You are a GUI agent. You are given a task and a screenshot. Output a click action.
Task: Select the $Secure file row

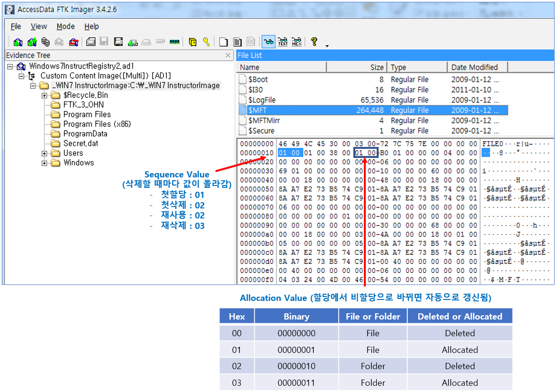[373, 131]
